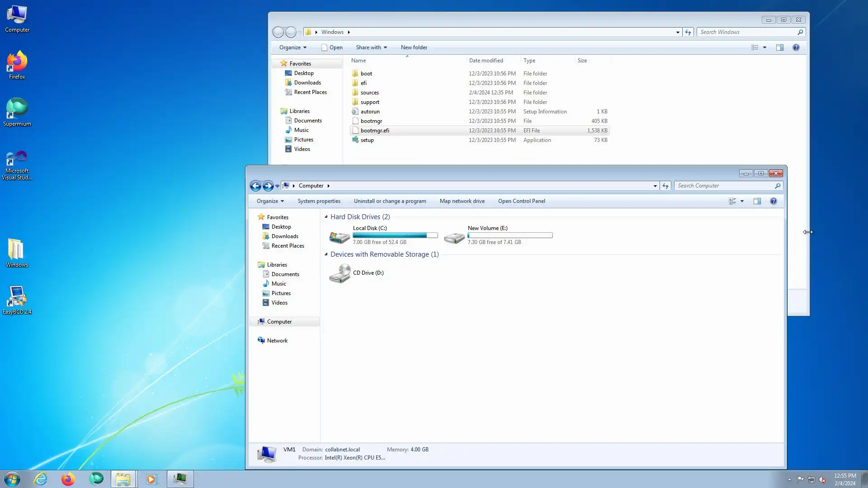This screenshot has width=868, height=488.
Task: Click Open Control Panel button
Action: point(521,201)
